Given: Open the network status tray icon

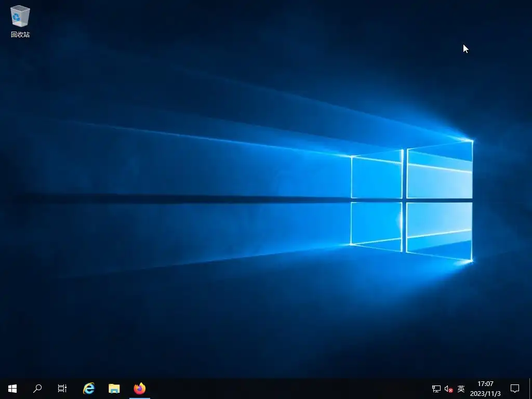Looking at the screenshot, I should 436,389.
